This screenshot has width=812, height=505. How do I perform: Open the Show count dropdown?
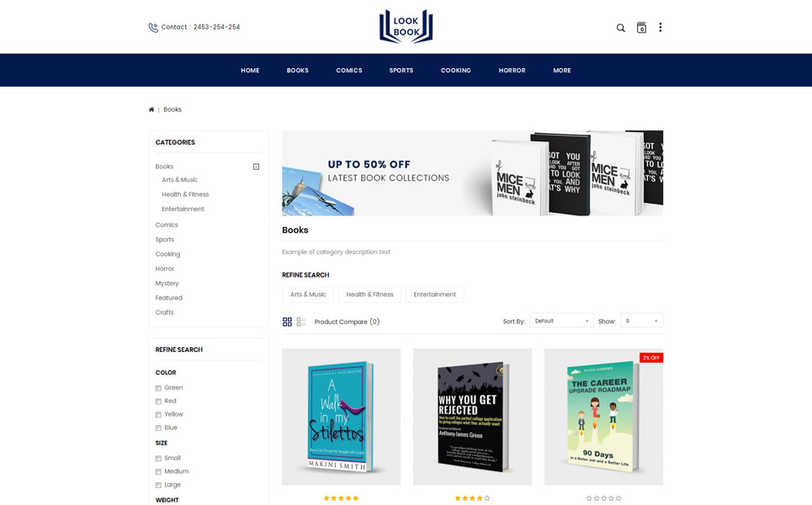pyautogui.click(x=641, y=322)
